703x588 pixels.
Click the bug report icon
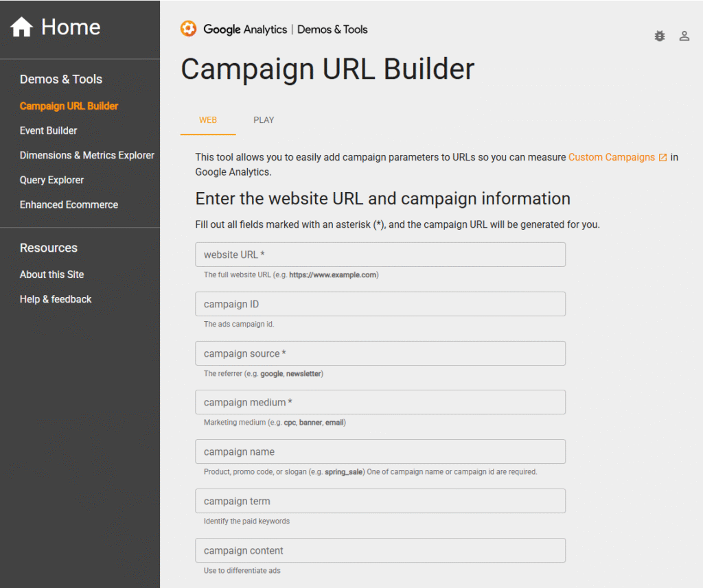(660, 36)
